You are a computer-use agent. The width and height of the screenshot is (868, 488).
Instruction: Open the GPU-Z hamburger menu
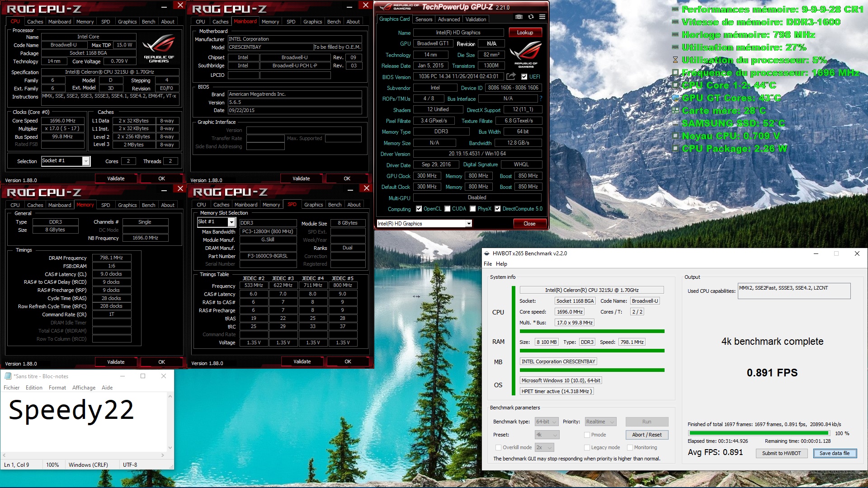pos(542,17)
